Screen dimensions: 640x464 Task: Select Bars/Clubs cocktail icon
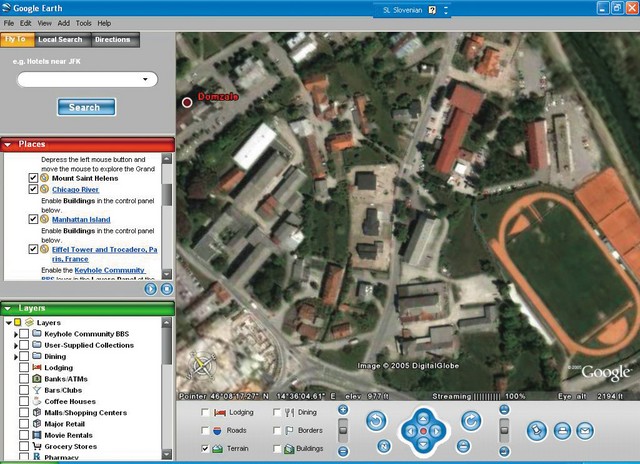(x=37, y=390)
